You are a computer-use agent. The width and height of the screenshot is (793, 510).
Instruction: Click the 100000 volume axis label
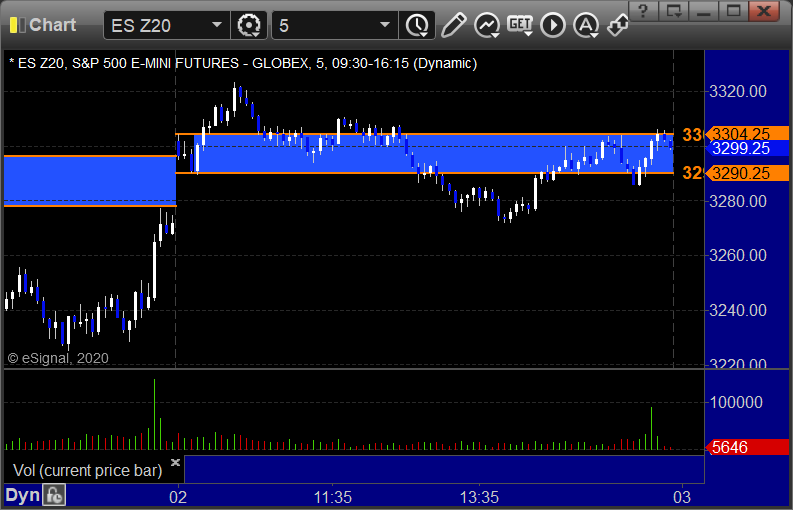tap(736, 403)
